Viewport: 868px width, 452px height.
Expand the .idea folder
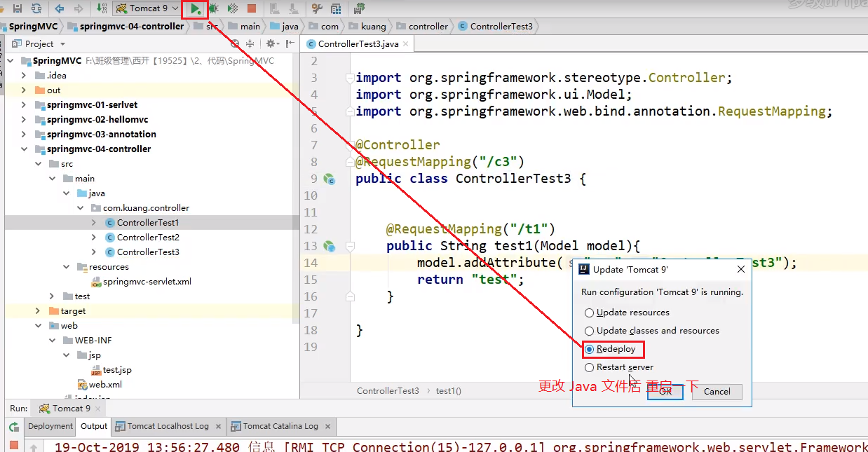[x=23, y=75]
